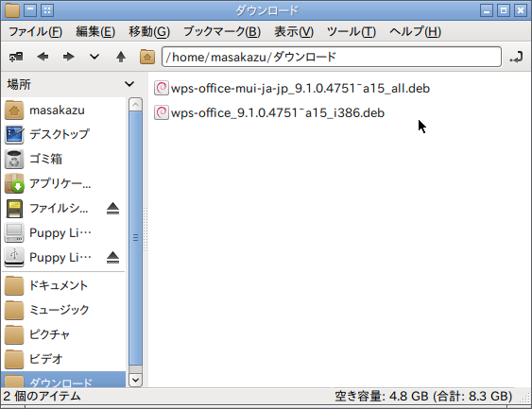Click ミュージック label in sidebar

click(60, 310)
